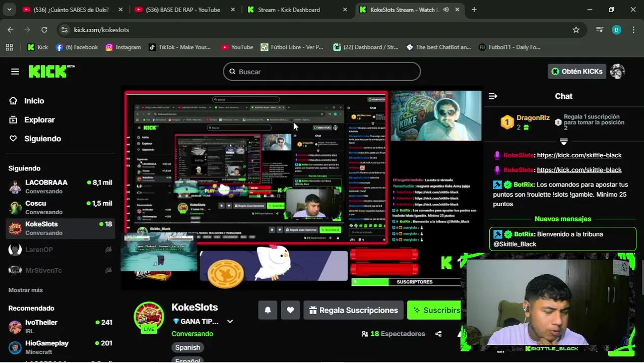This screenshot has height=363, width=644.
Task: Click the address bar URL kick.com/kokeslots
Action: (101, 30)
